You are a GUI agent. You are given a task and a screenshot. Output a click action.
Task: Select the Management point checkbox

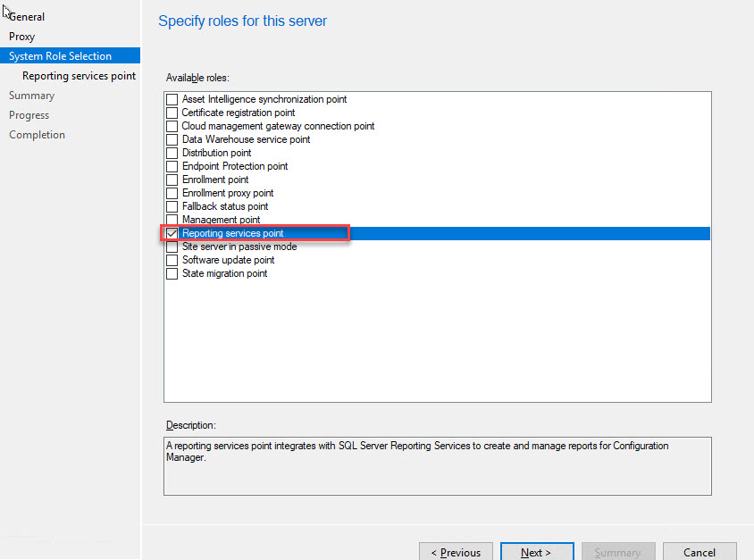(x=172, y=220)
